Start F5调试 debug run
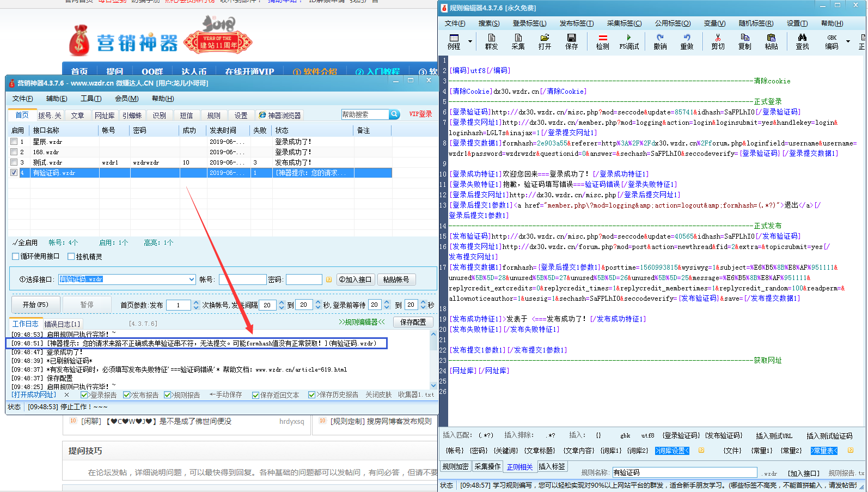 [x=629, y=41]
